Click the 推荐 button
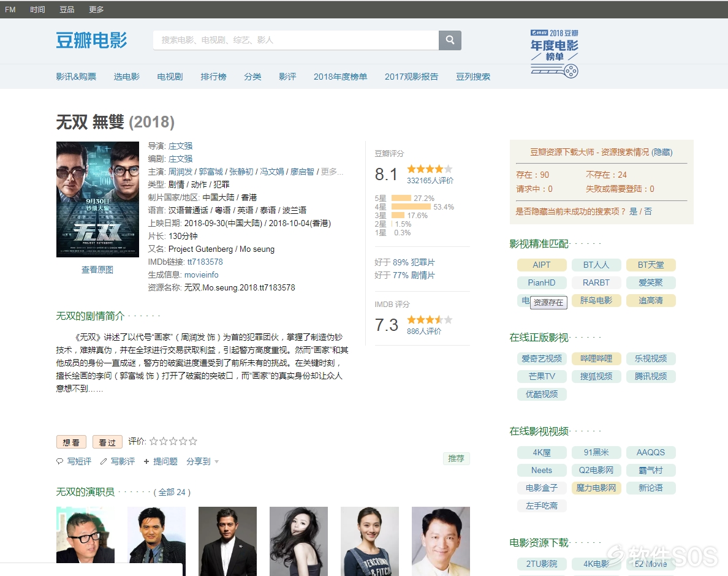The height and width of the screenshot is (576, 728). pos(457,458)
